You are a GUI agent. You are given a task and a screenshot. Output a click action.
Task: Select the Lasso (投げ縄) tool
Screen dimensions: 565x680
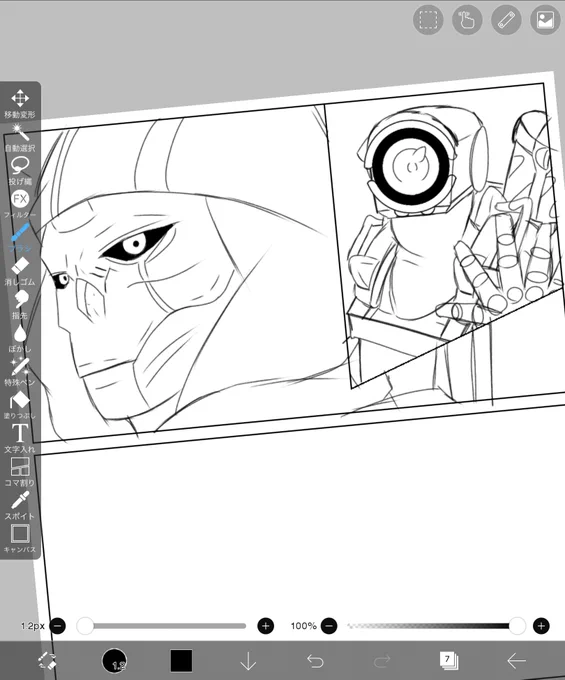pos(20,171)
